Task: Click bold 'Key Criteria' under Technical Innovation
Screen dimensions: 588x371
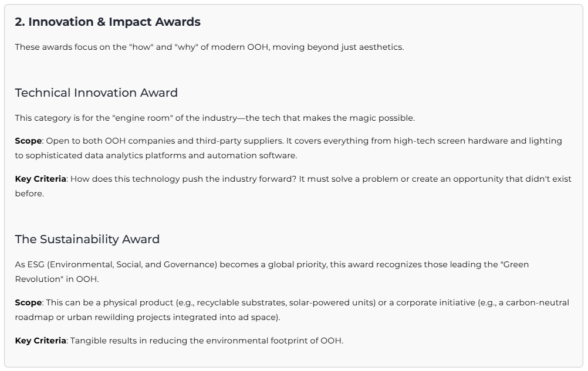Action: pos(40,179)
